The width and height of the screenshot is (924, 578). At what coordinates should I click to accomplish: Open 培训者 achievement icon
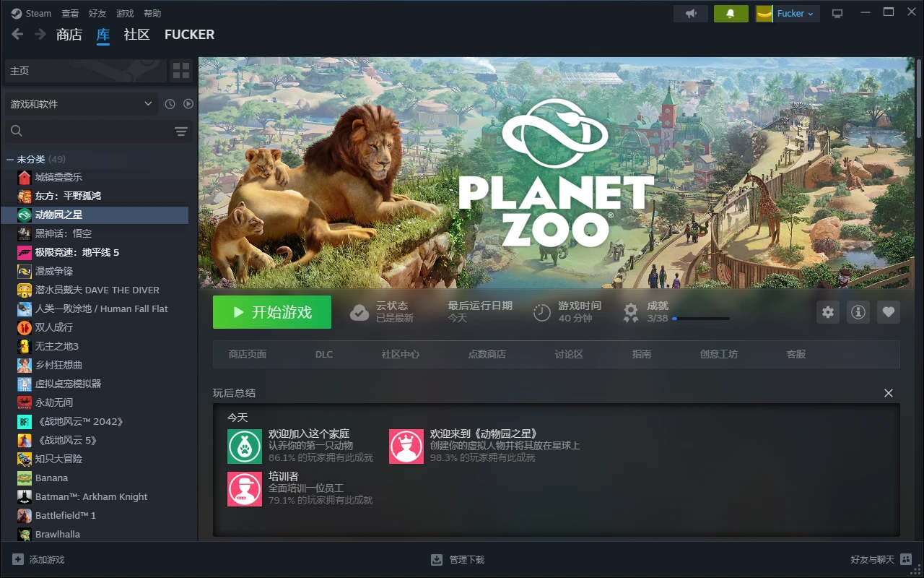click(x=245, y=489)
